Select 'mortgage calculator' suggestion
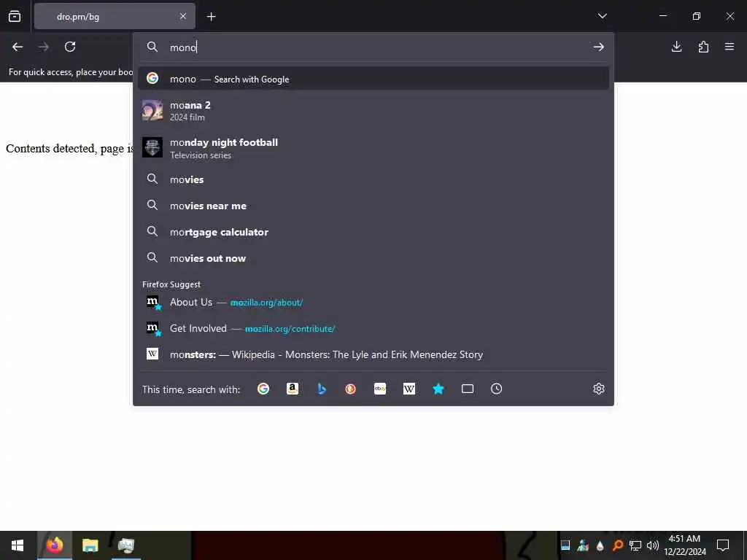 point(373,232)
